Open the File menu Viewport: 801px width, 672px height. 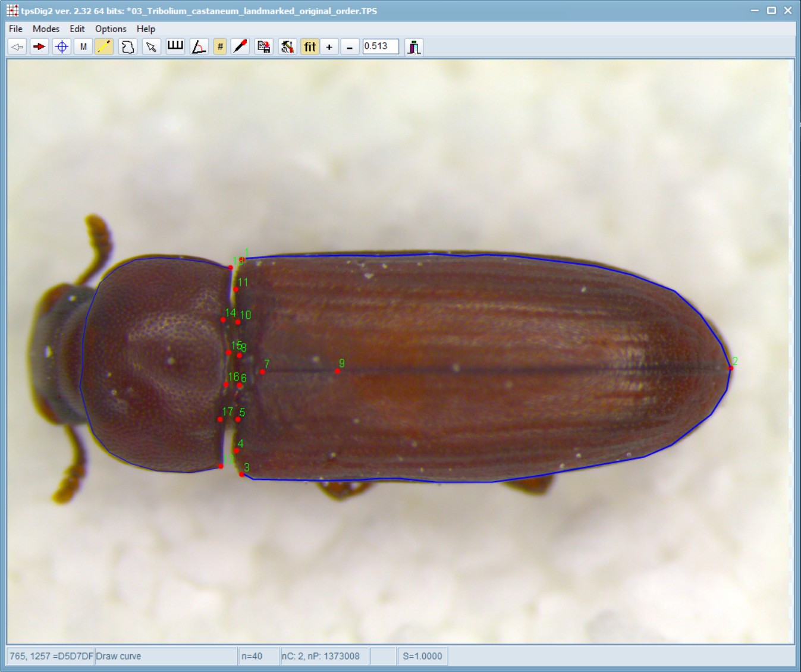coord(15,29)
